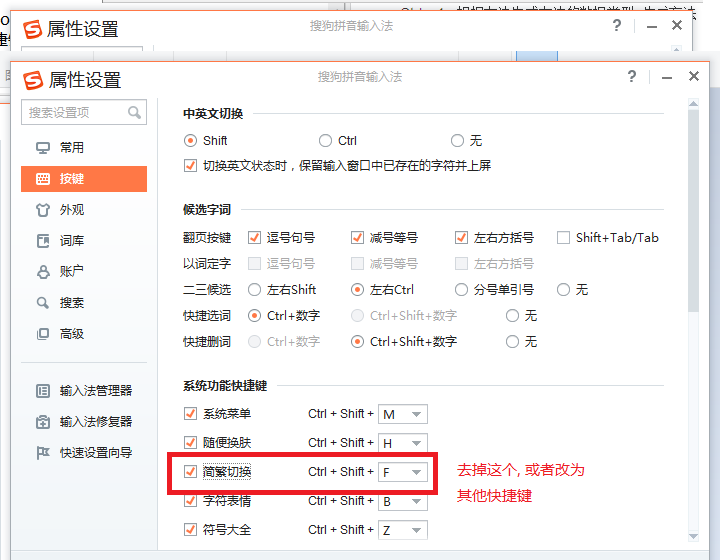Click the scrollbar up arrow in settings pane

tap(693, 104)
